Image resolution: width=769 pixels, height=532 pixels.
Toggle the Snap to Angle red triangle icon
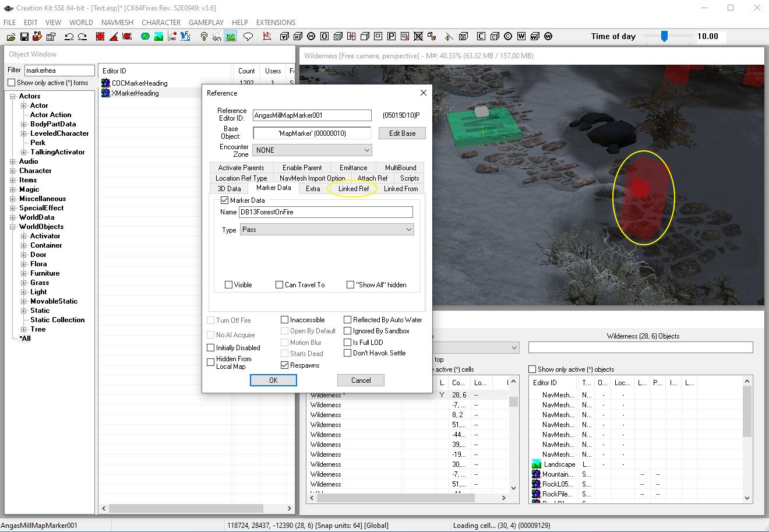[114, 37]
